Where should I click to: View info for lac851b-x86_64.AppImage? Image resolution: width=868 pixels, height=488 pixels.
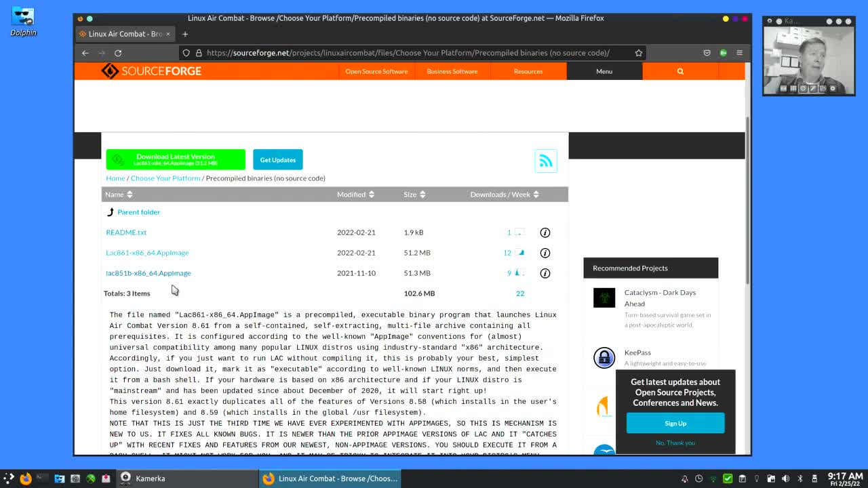click(x=545, y=273)
